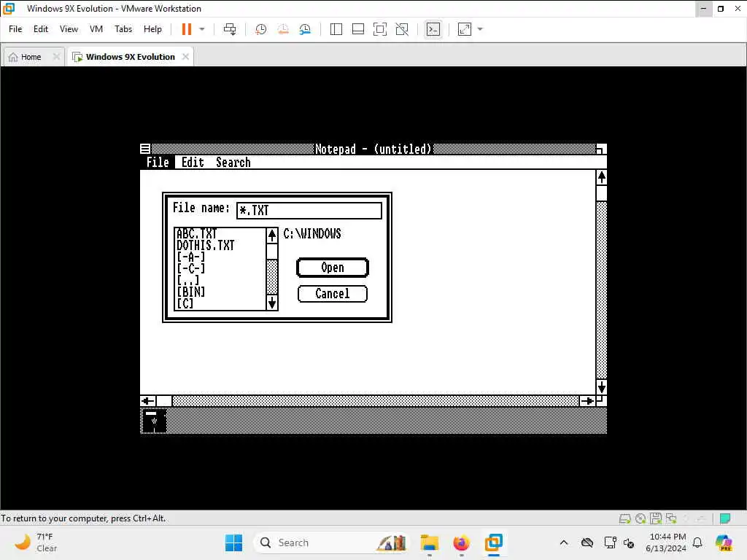Viewport: 747px width, 560px height.
Task: Open the weather widget 71°F Clear
Action: point(36,542)
